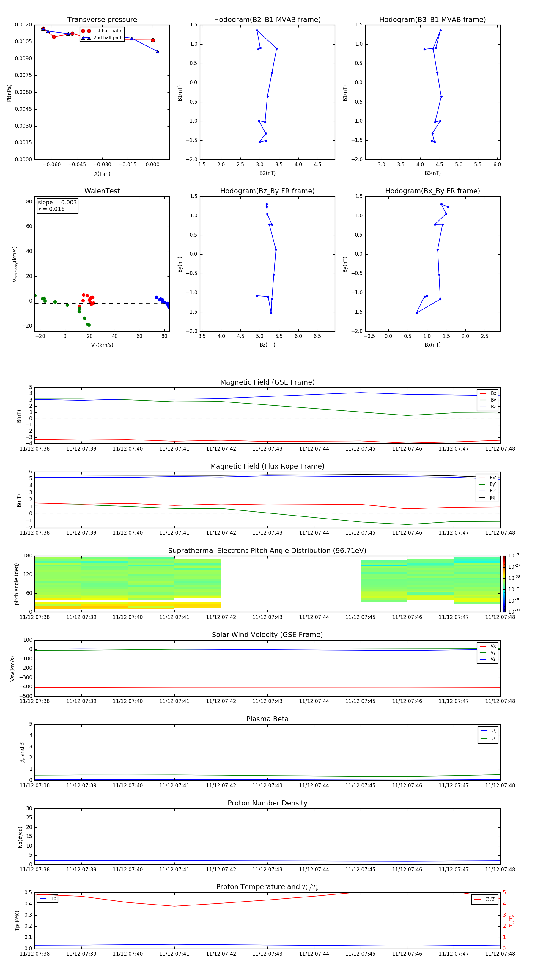Click the 'Hodogram(B2_B1 MVAB frame)' title
535x980 pixels.
(x=267, y=20)
